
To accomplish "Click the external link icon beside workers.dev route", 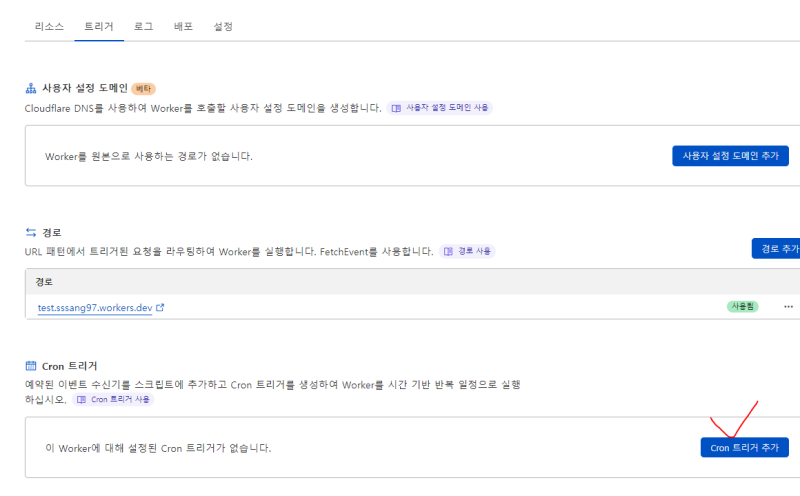I will click(x=160, y=307).
